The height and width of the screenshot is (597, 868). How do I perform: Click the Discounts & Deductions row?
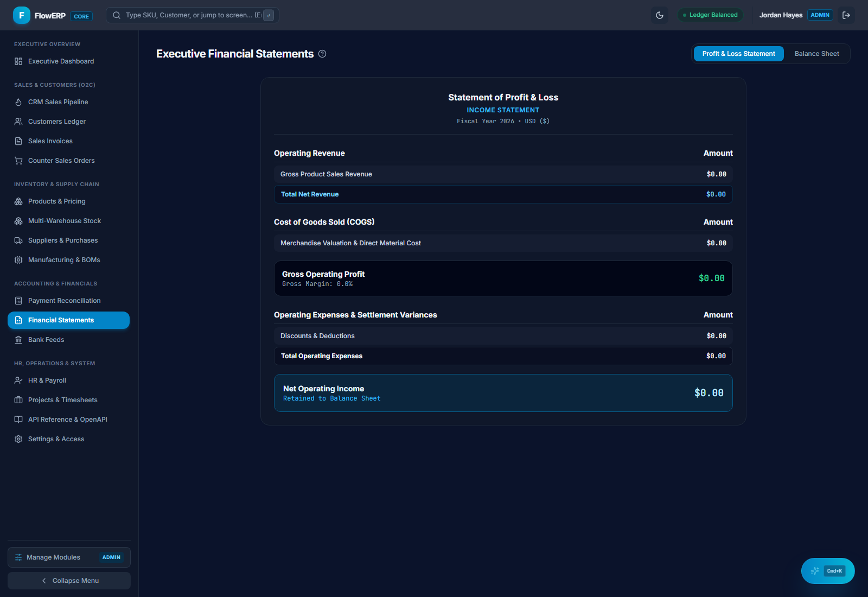click(x=503, y=336)
